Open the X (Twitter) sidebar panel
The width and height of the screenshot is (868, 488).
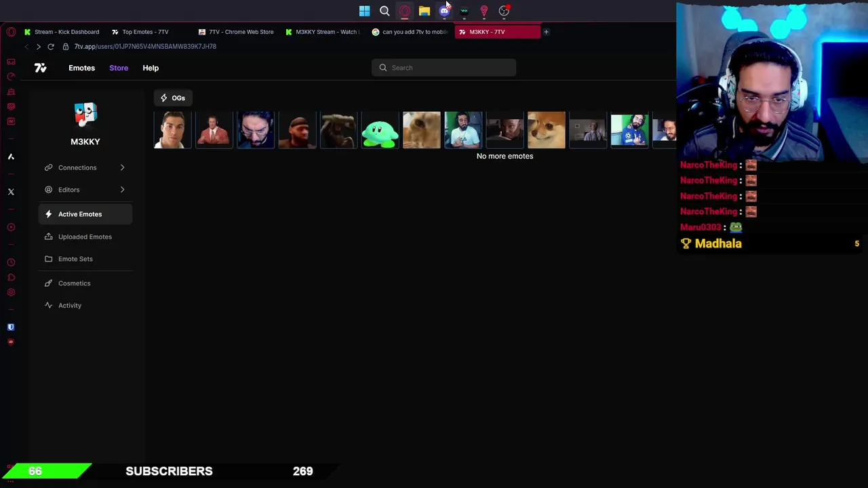coord(11,192)
